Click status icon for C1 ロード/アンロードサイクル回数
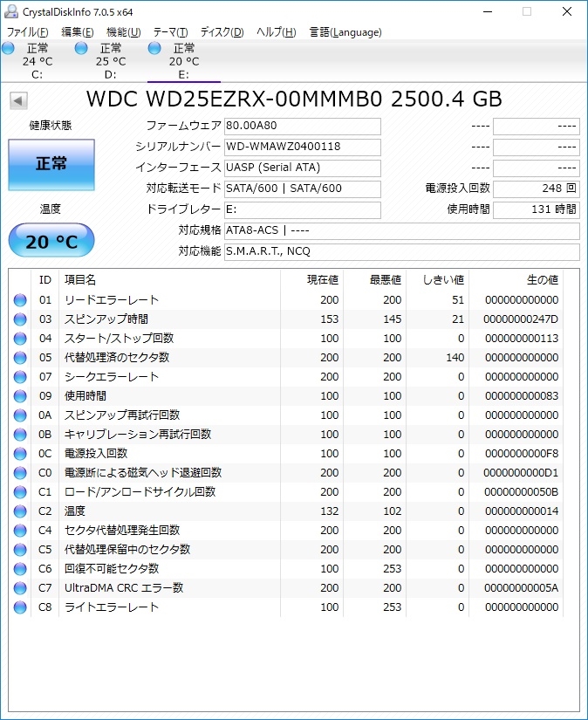Screen dimensions: 588x720 (x=20, y=492)
